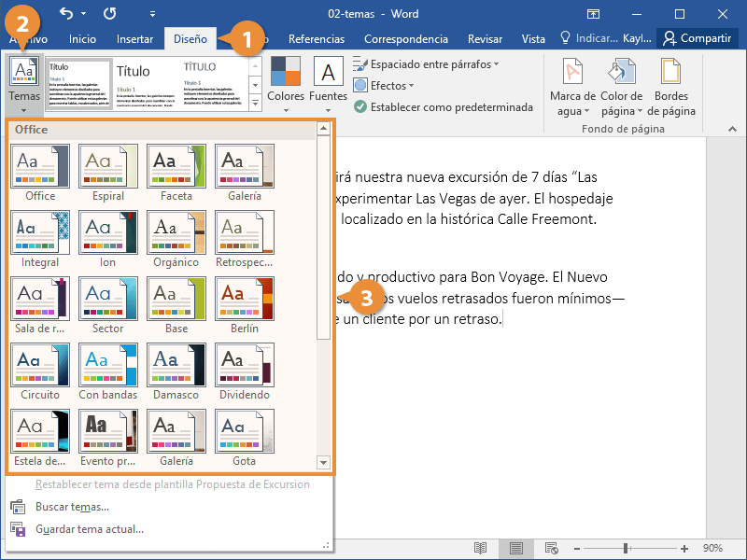The image size is (747, 560).
Task: Click the ribbon display options icon
Action: pyautogui.click(x=593, y=14)
